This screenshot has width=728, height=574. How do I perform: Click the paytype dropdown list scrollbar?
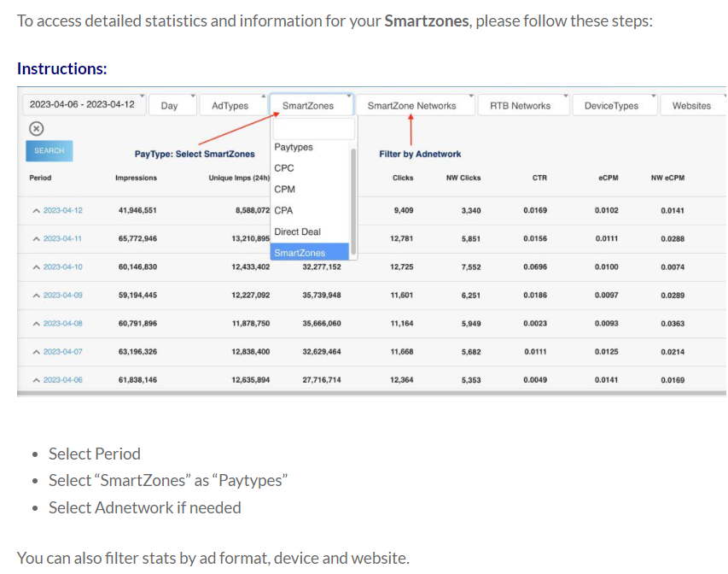353,202
